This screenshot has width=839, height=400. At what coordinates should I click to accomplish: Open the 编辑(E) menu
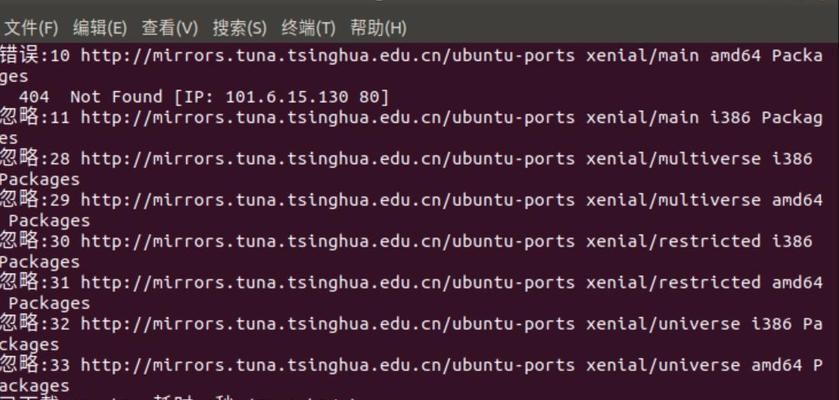point(100,28)
